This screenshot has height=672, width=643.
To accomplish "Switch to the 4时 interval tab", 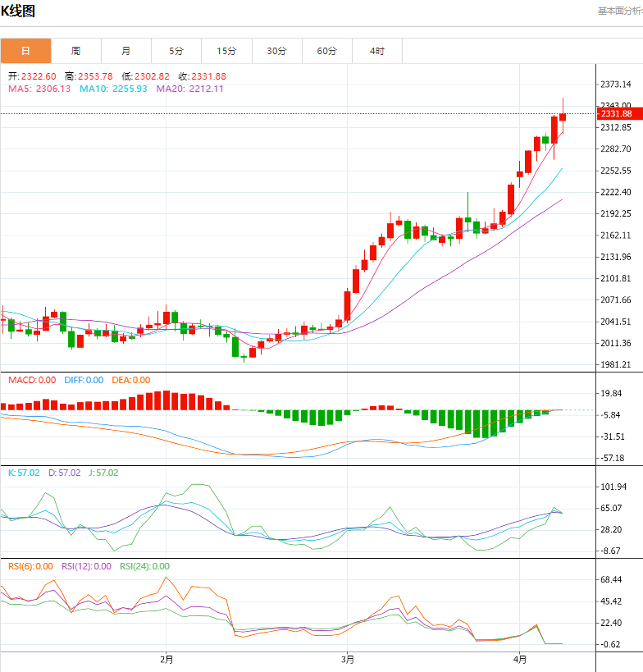I will tap(376, 51).
